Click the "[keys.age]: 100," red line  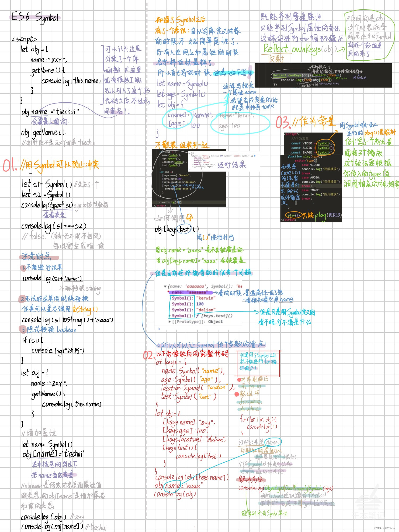(x=185, y=431)
